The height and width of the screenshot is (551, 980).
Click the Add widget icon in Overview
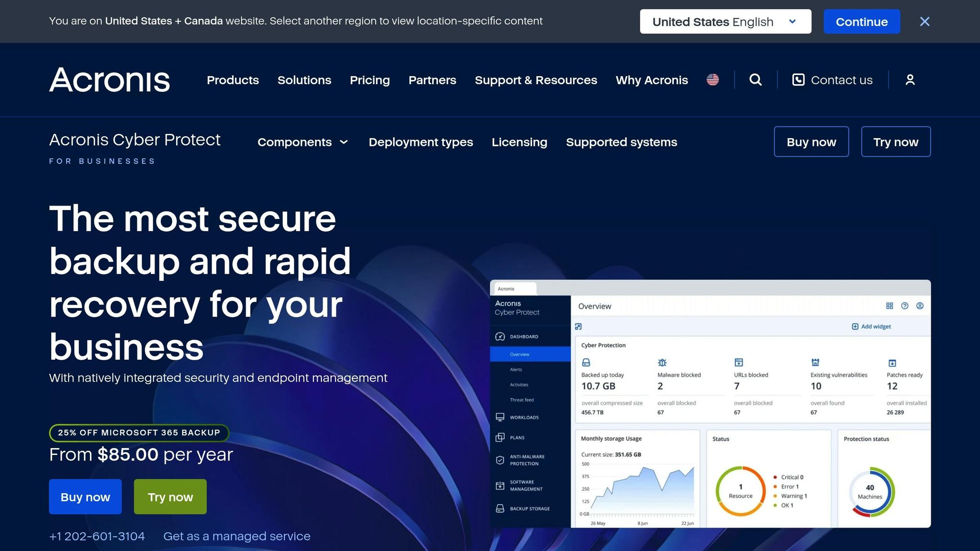point(855,326)
